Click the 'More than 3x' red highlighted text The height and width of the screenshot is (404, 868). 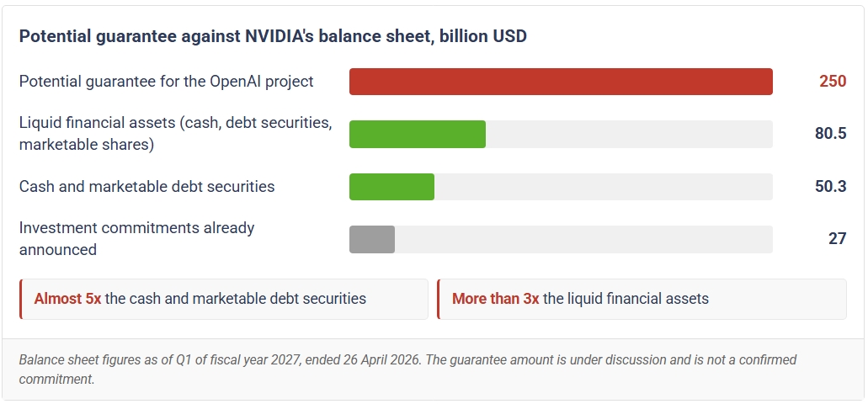tap(495, 299)
